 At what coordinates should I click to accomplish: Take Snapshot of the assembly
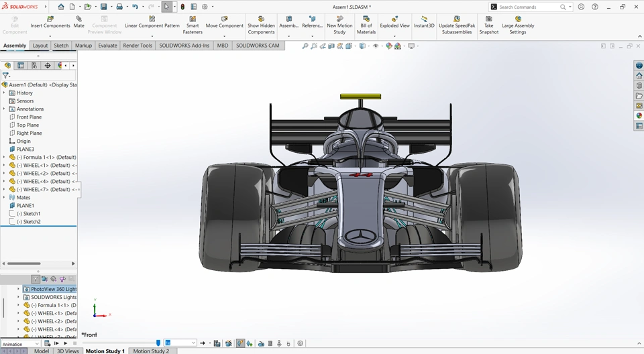coord(489,25)
